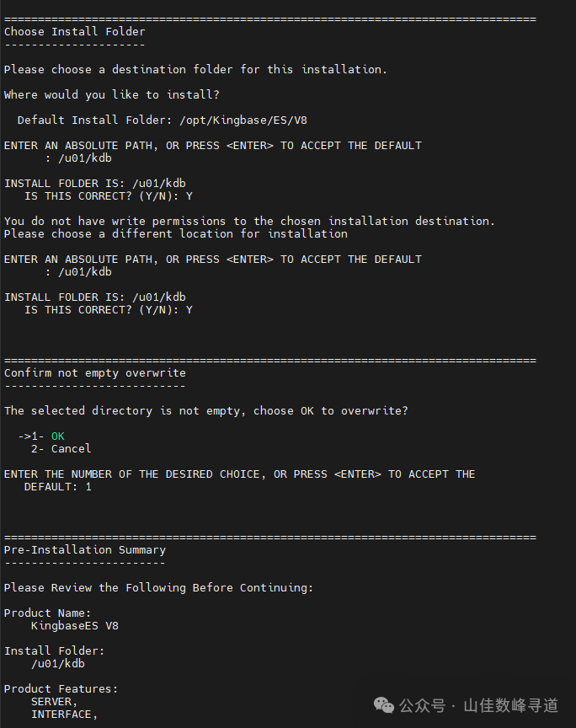Click the product name KingbaseES V8
Screen dimensions: 576x728
pyautogui.click(x=75, y=626)
